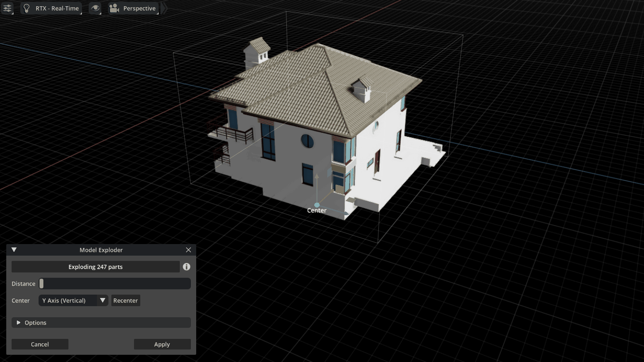Image resolution: width=644 pixels, height=362 pixels.
Task: Click the info icon next to Exploding 247 parts
Action: coord(187,266)
